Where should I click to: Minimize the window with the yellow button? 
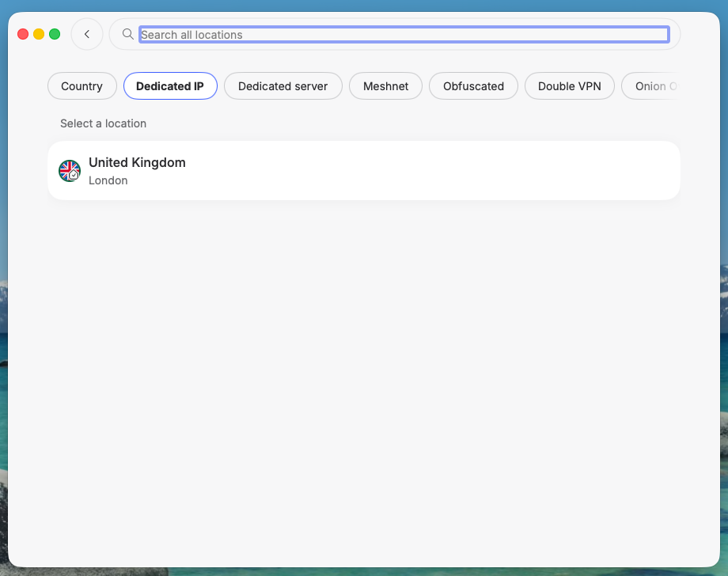tap(39, 34)
